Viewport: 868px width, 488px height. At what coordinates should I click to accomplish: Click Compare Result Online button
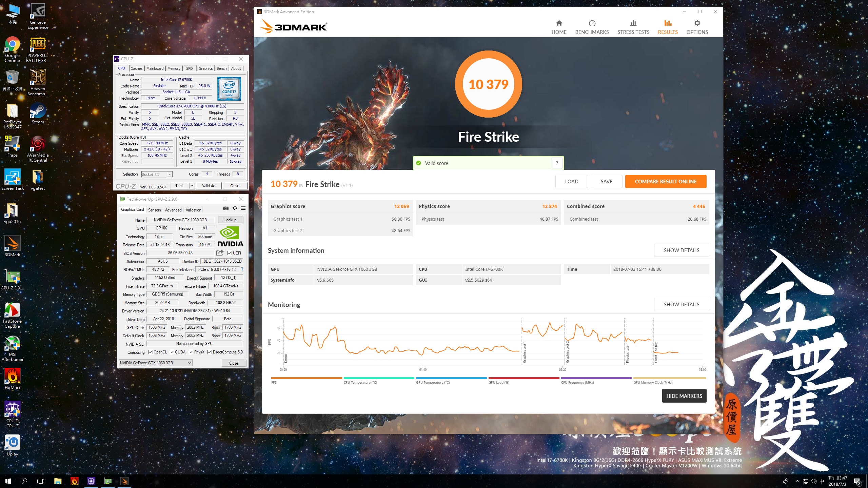(x=665, y=182)
